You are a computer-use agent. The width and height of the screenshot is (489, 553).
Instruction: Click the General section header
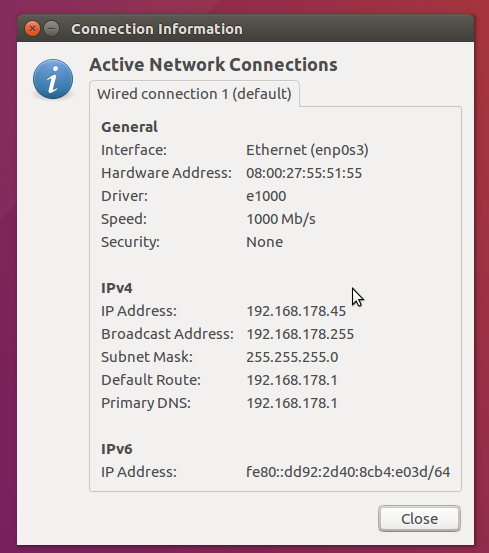(x=129, y=127)
